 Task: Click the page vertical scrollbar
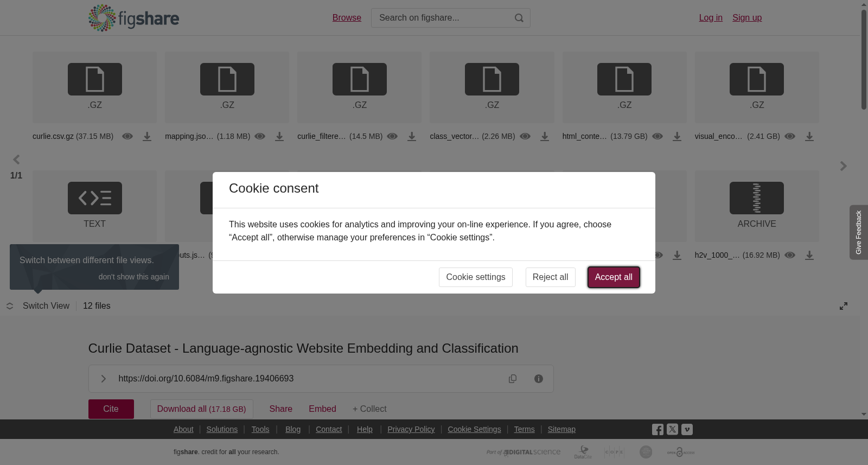click(864, 60)
